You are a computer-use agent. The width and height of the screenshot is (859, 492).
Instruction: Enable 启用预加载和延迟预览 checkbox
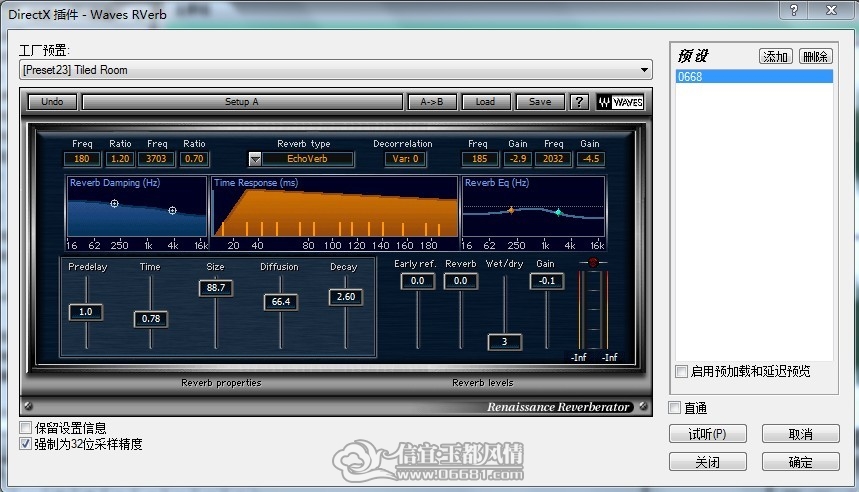click(x=681, y=371)
